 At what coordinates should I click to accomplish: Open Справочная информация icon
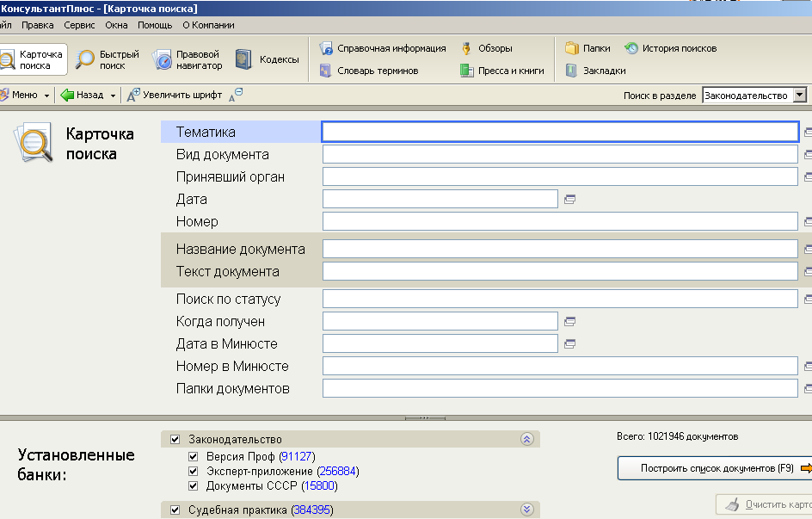pyautogui.click(x=326, y=48)
